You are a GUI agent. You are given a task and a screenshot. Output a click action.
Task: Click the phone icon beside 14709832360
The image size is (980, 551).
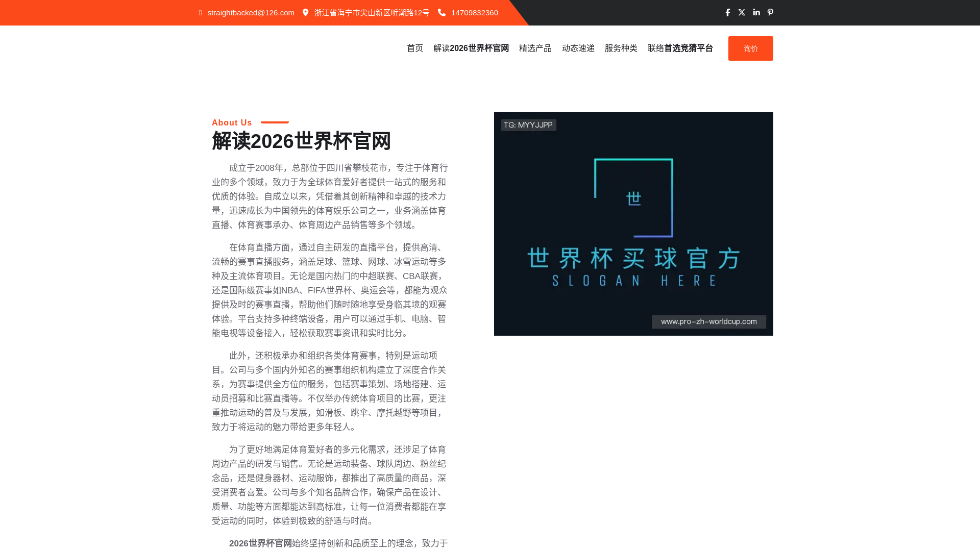pyautogui.click(x=442, y=13)
